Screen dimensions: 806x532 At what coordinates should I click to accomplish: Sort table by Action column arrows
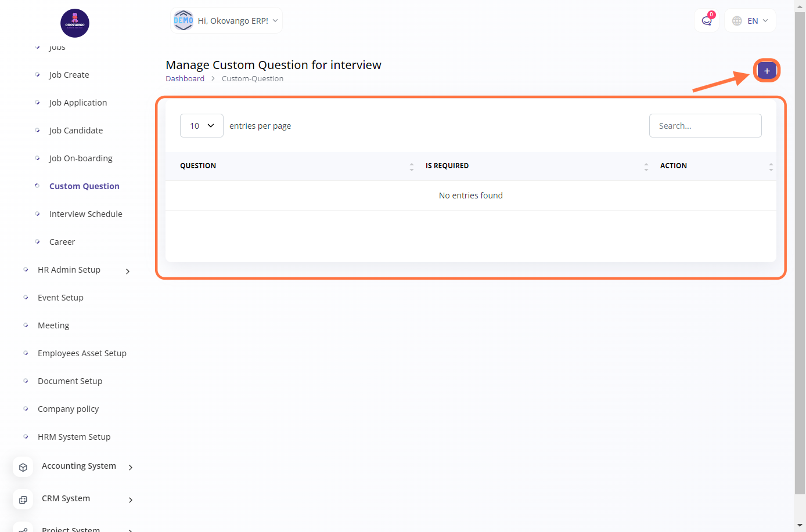coord(771,167)
